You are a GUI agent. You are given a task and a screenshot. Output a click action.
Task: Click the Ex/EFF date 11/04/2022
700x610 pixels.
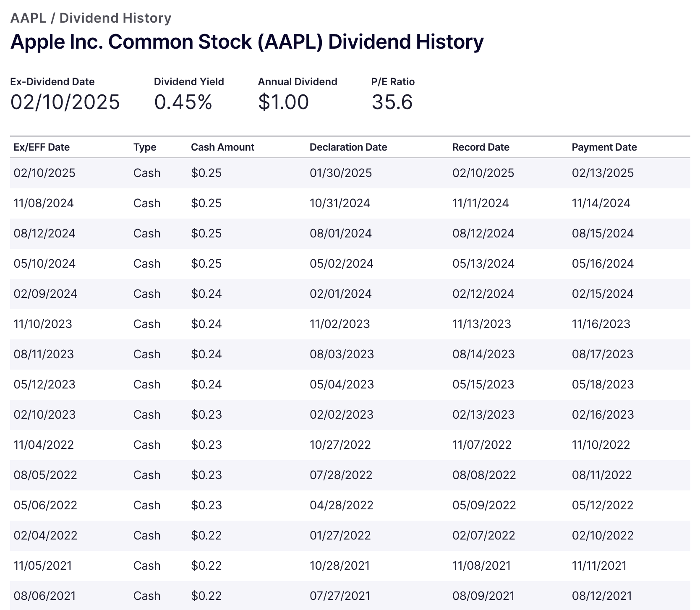(44, 445)
